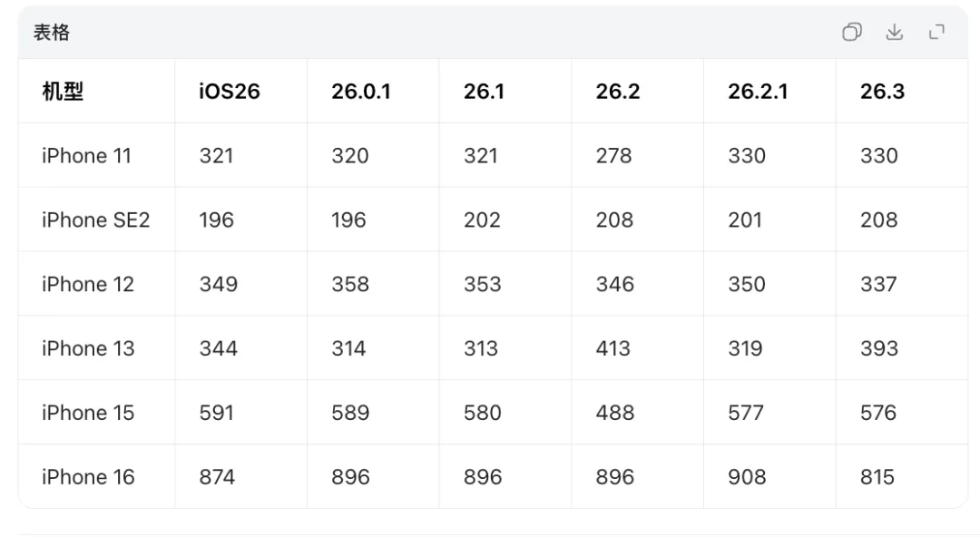Viewport: 980px width, 537px height.
Task: Click the 表格 title label
Action: coord(51,33)
